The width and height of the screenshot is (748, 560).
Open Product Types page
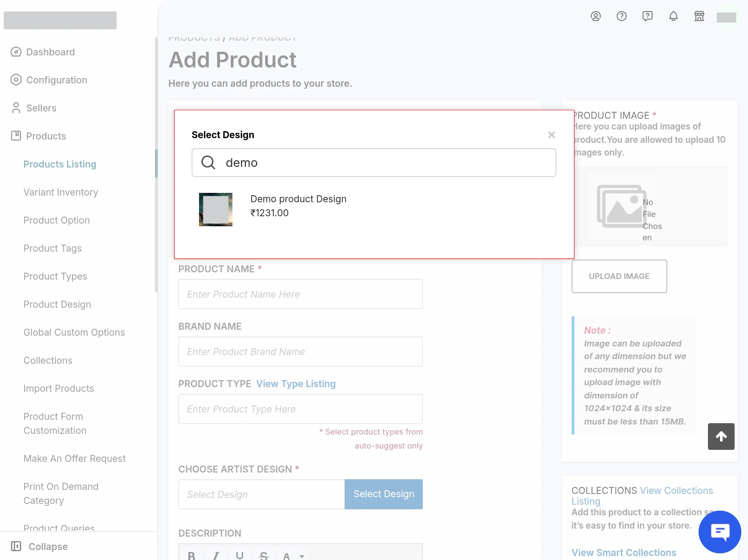coord(55,276)
